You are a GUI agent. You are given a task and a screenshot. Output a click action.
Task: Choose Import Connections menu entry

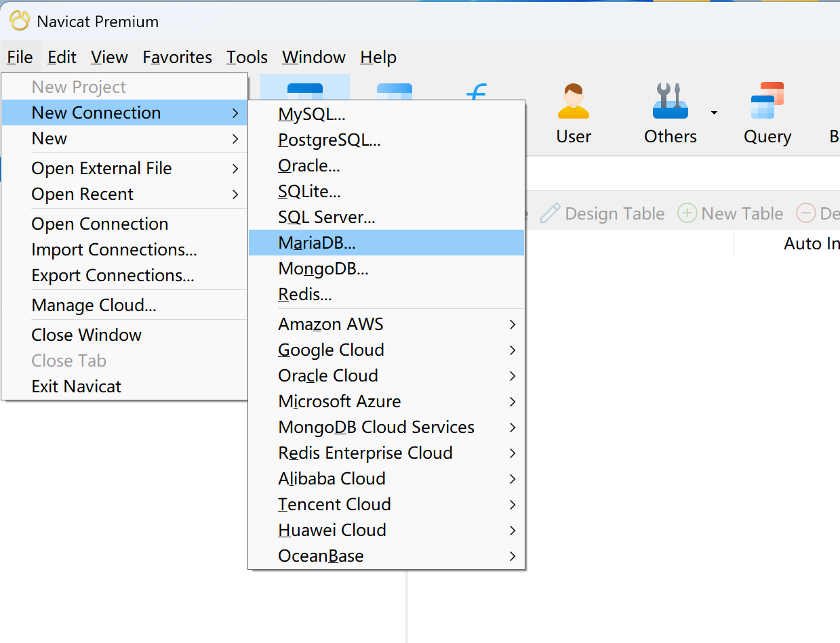[x=125, y=249]
